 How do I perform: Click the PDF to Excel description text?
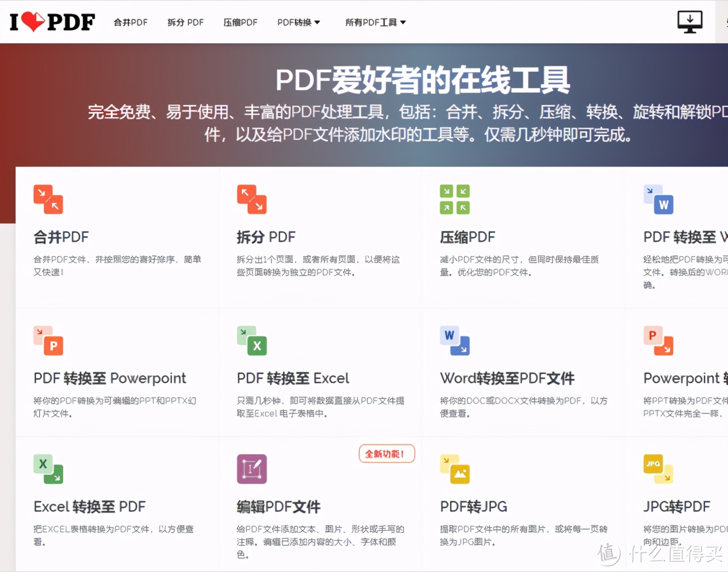click(321, 407)
